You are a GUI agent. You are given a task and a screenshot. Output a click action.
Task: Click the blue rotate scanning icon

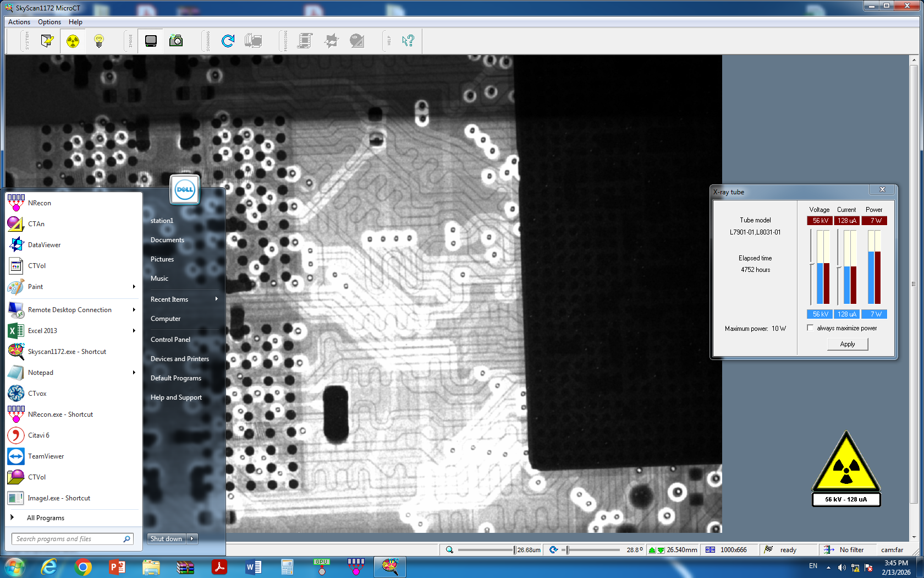(228, 41)
